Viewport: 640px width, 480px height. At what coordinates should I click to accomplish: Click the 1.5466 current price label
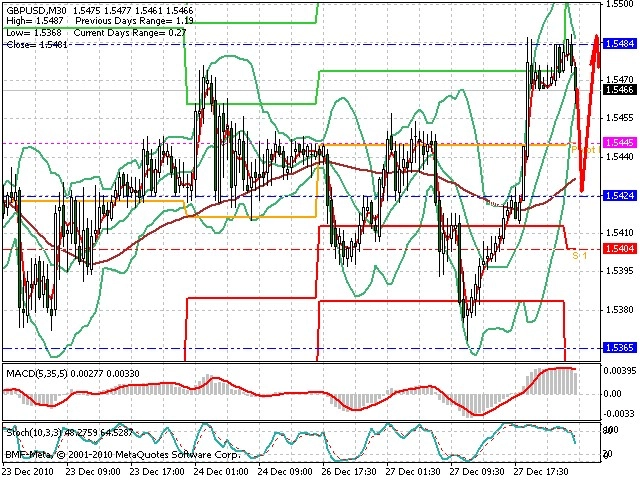click(x=620, y=90)
